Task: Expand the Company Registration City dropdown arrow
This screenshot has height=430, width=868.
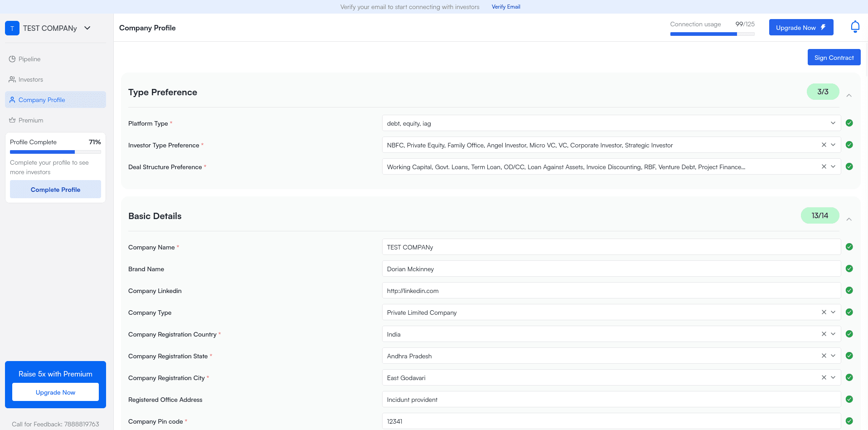Action: (x=833, y=377)
